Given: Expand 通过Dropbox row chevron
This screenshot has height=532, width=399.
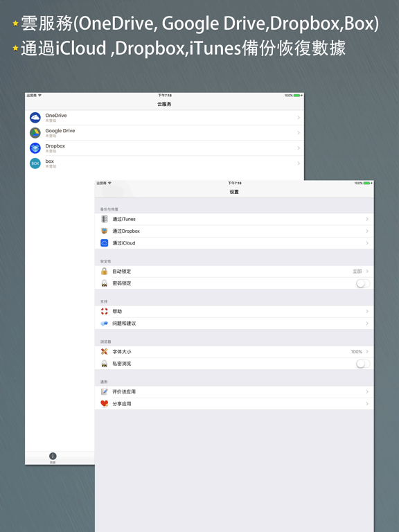Looking at the screenshot, I should coord(367,231).
